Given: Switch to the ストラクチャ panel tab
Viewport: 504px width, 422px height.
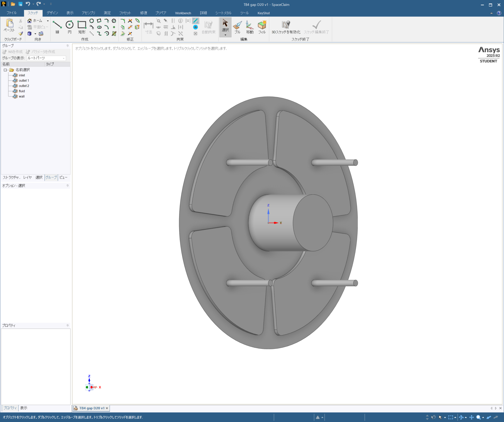Looking at the screenshot, I should 11,178.
